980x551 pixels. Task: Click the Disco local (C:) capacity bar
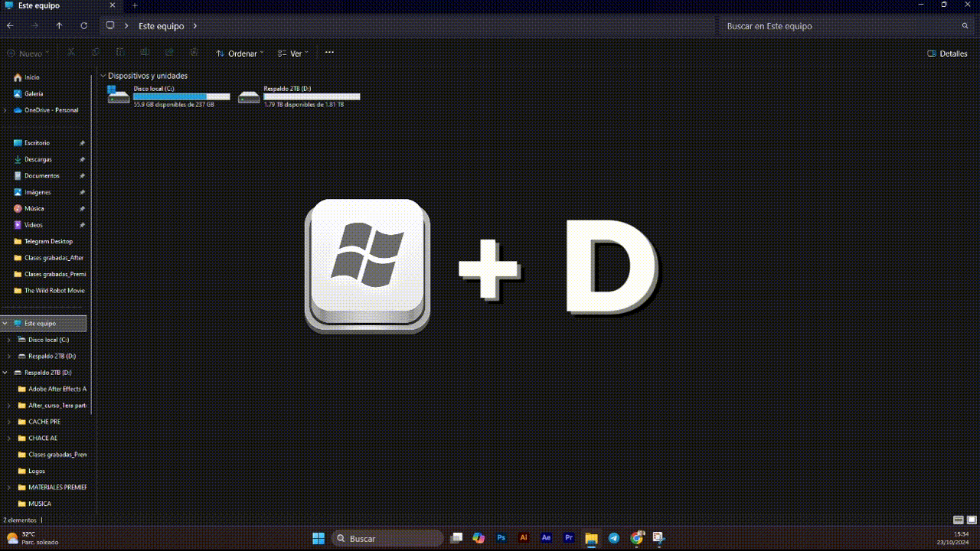[x=181, y=96]
